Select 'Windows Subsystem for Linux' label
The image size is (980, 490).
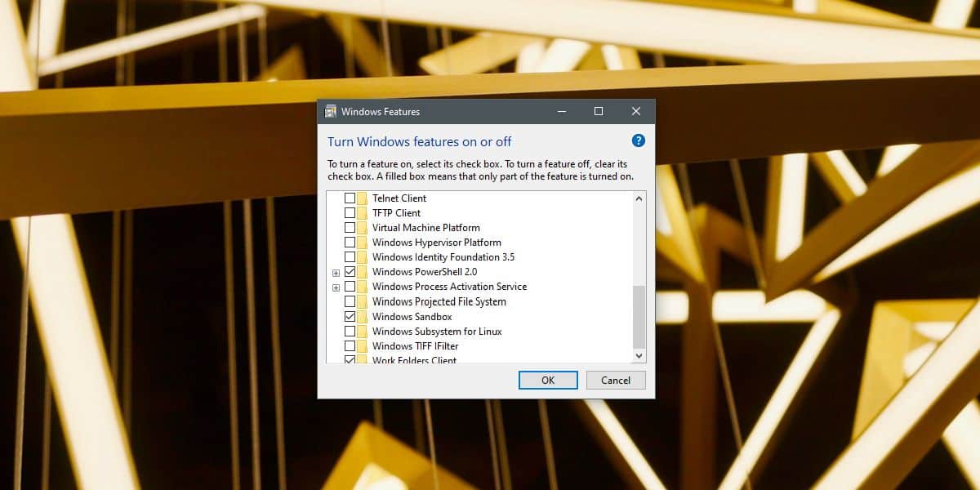pos(437,332)
